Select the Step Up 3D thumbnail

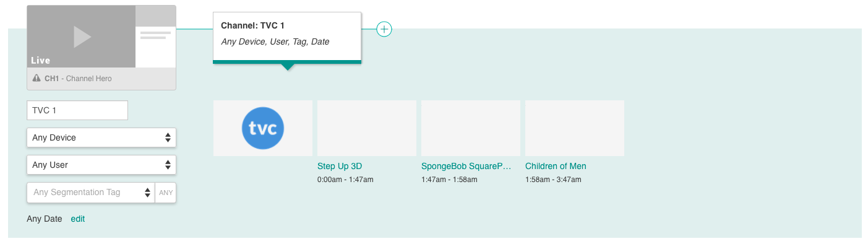click(367, 128)
